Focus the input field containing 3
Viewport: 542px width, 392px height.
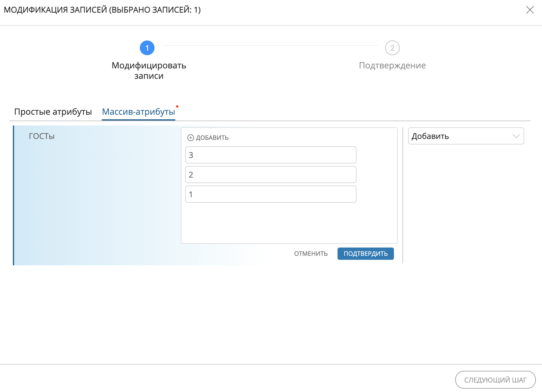[x=270, y=155]
